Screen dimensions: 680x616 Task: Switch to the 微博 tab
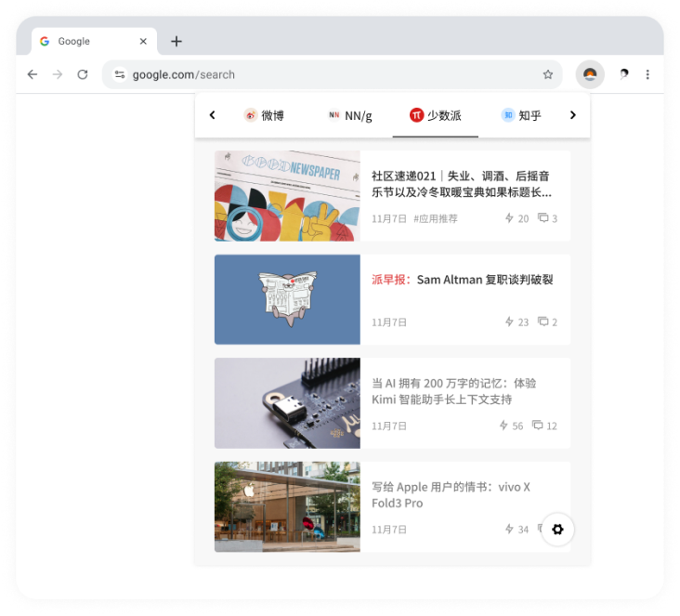click(263, 115)
